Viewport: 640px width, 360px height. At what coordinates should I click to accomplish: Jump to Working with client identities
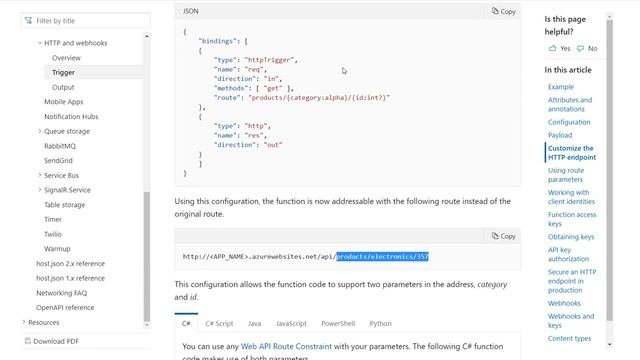point(571,196)
